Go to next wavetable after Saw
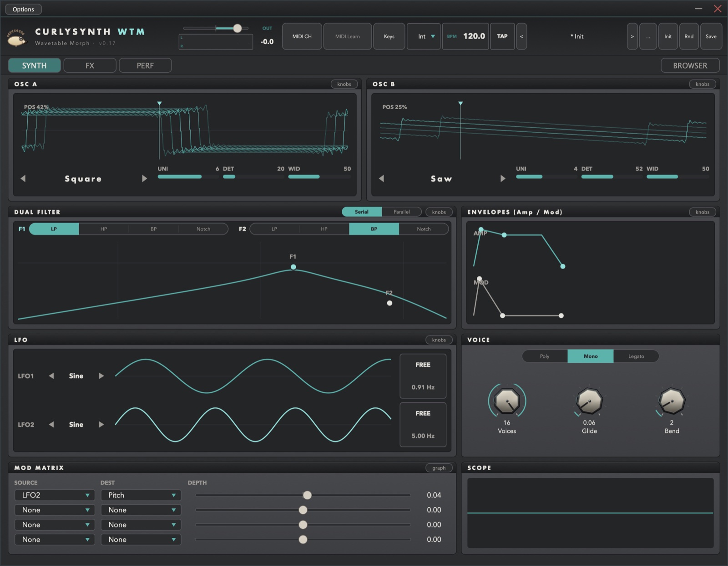The width and height of the screenshot is (728, 566). [x=503, y=179]
